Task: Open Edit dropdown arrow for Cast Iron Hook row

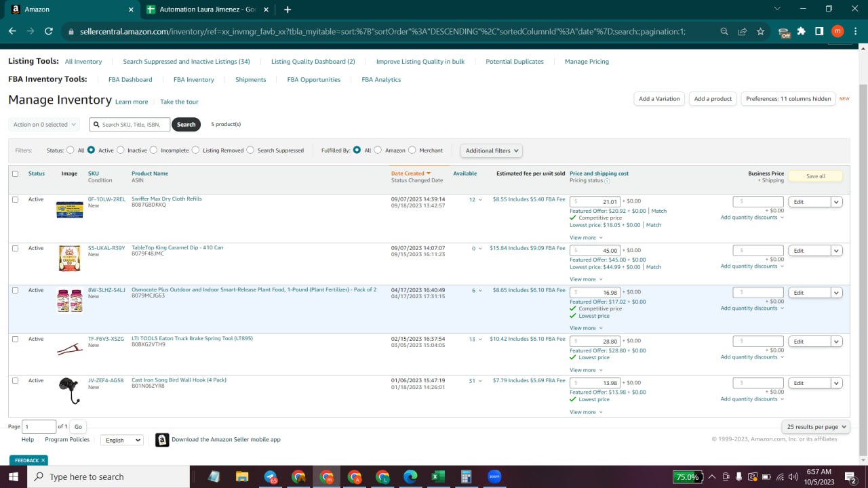Action: 837,383
